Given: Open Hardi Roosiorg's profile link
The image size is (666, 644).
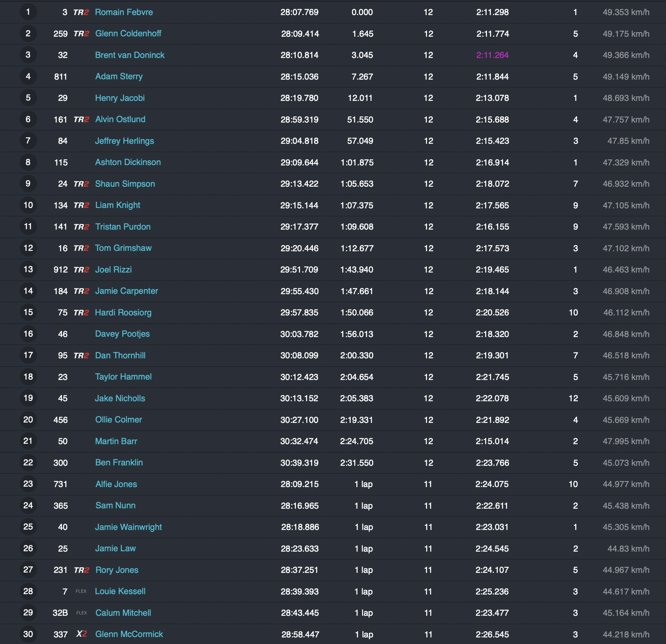Looking at the screenshot, I should pos(123,313).
